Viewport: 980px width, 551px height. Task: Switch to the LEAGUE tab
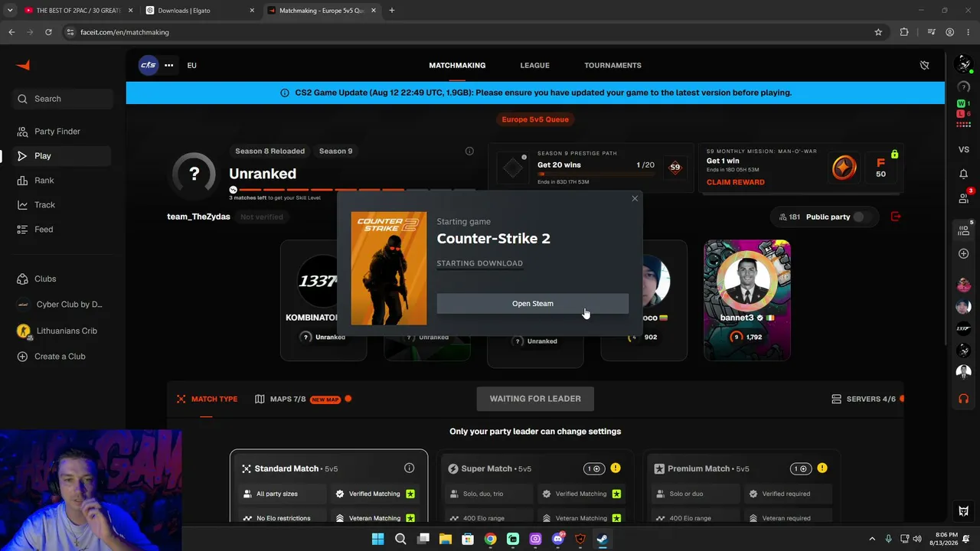coord(534,65)
